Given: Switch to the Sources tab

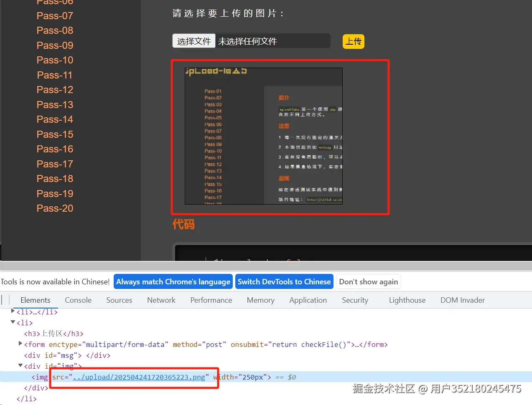Looking at the screenshot, I should click(x=119, y=300).
